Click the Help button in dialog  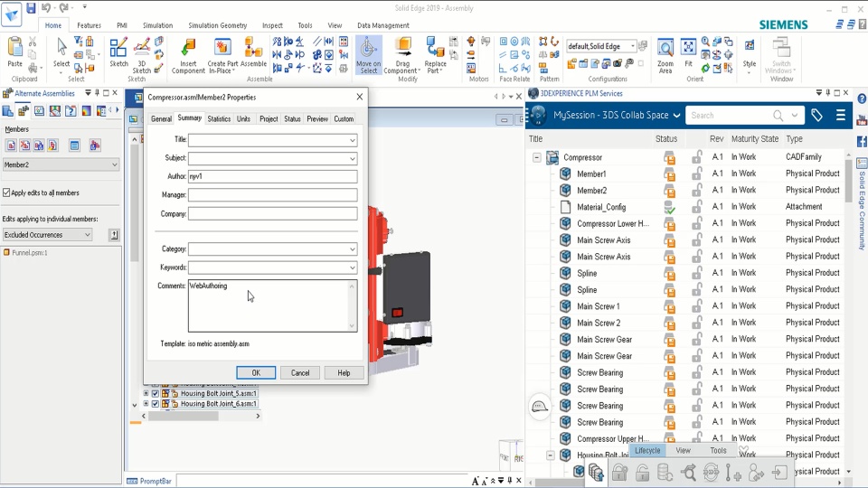[x=344, y=372]
